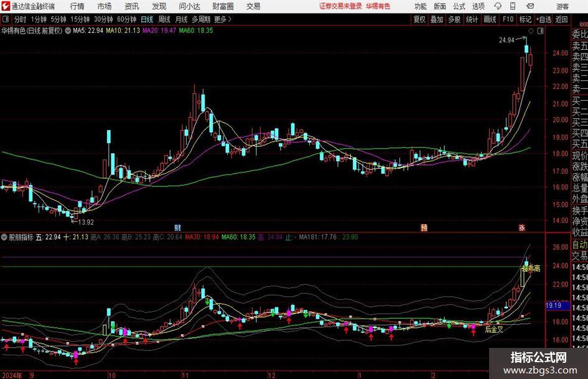Click the 2024年 date label on time axis
Image resolution: width=588 pixels, height=379 pixels.
pyautogui.click(x=12, y=375)
